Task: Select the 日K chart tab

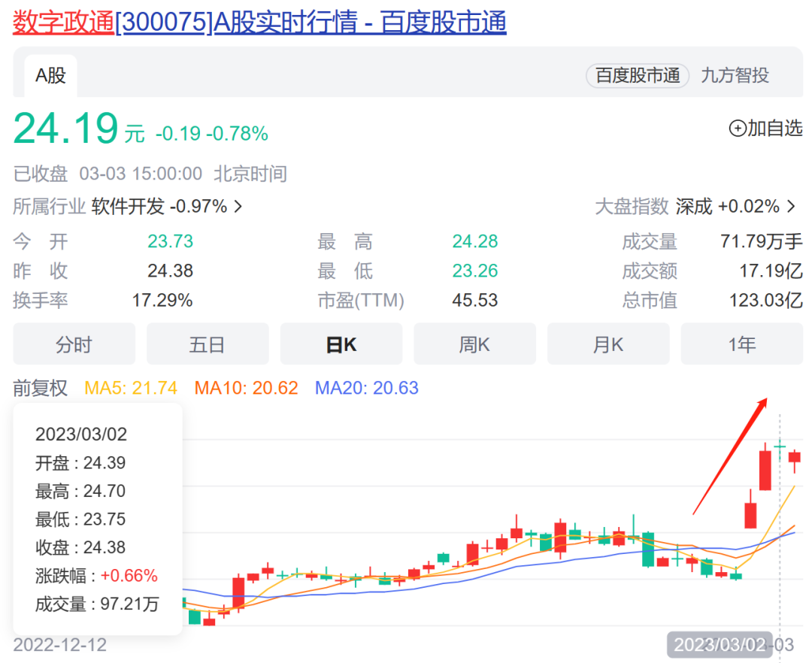Action: pos(341,344)
